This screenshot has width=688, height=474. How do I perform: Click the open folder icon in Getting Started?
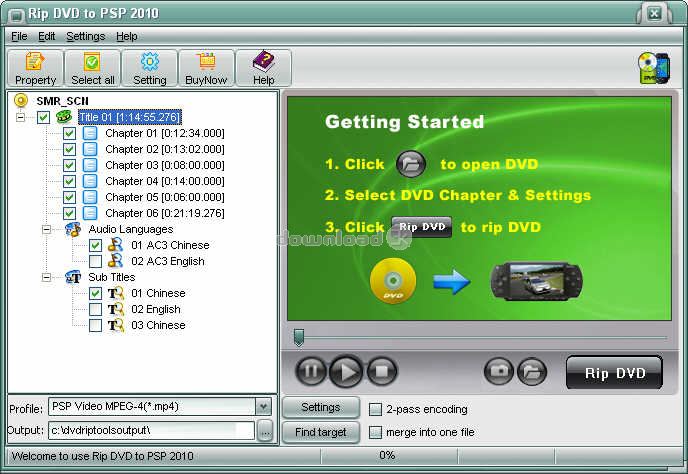[x=411, y=164]
